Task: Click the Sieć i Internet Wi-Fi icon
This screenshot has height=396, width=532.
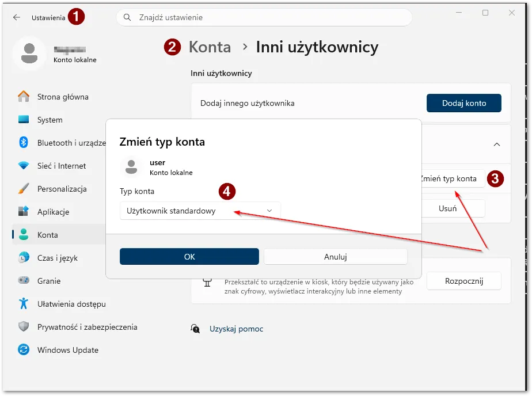Action: click(24, 165)
